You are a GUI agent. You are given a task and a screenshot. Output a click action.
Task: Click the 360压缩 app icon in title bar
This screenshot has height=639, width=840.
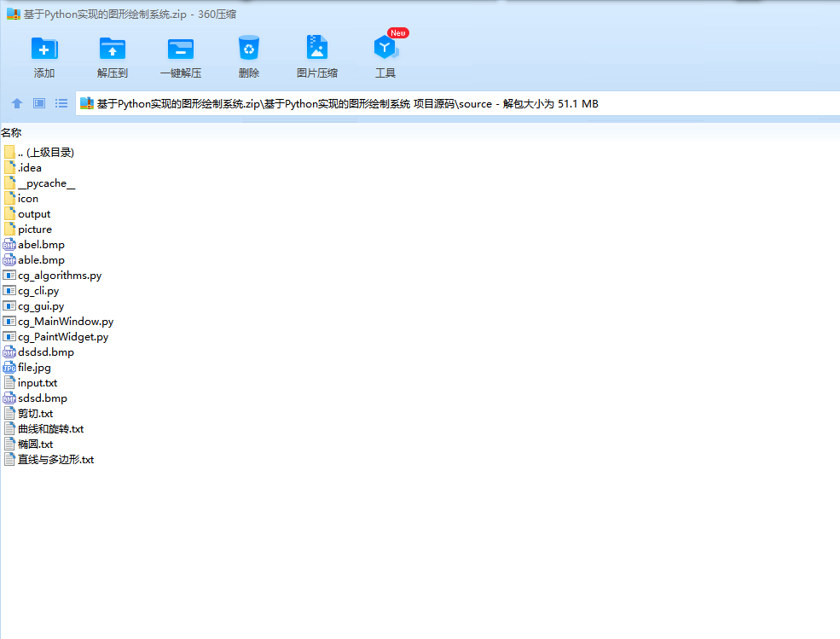tap(14, 14)
